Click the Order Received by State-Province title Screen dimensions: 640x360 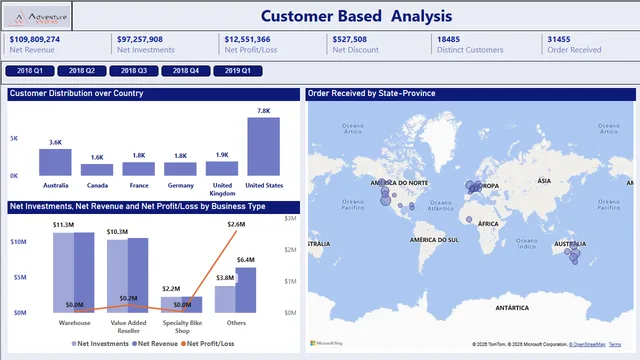(371, 93)
